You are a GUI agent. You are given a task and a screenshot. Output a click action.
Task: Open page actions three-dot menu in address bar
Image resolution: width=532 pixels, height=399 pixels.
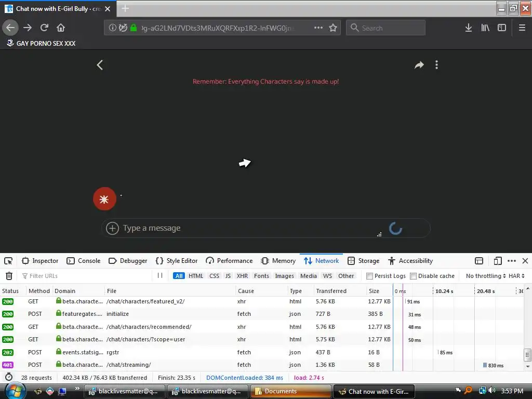coord(318,28)
